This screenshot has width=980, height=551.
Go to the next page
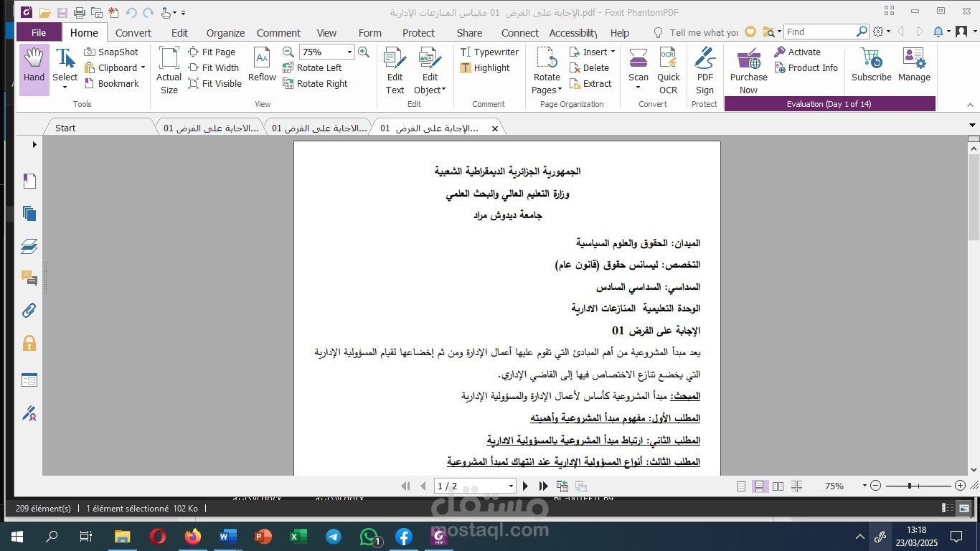pyautogui.click(x=525, y=486)
